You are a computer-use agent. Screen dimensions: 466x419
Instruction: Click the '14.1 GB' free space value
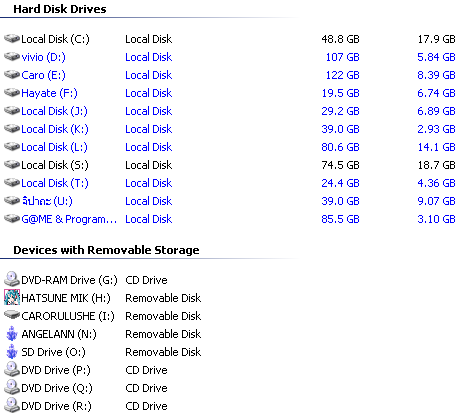point(437,147)
